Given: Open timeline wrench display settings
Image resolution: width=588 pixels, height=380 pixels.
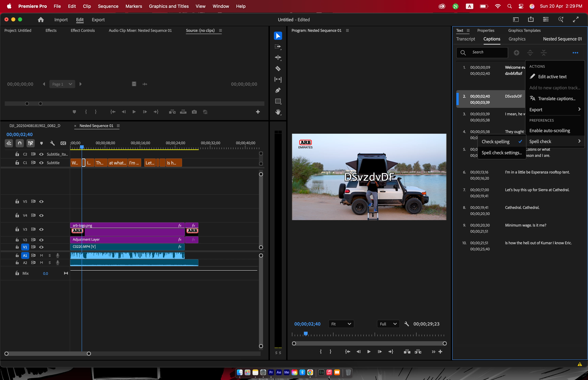Looking at the screenshot, I should click(52, 143).
